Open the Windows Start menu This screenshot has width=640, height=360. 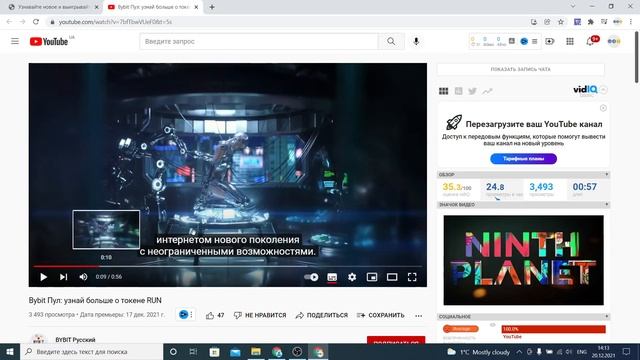tap(10, 351)
